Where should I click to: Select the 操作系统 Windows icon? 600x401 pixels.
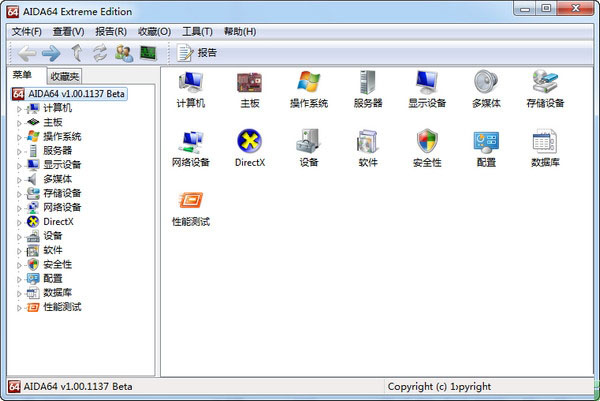pos(309,84)
